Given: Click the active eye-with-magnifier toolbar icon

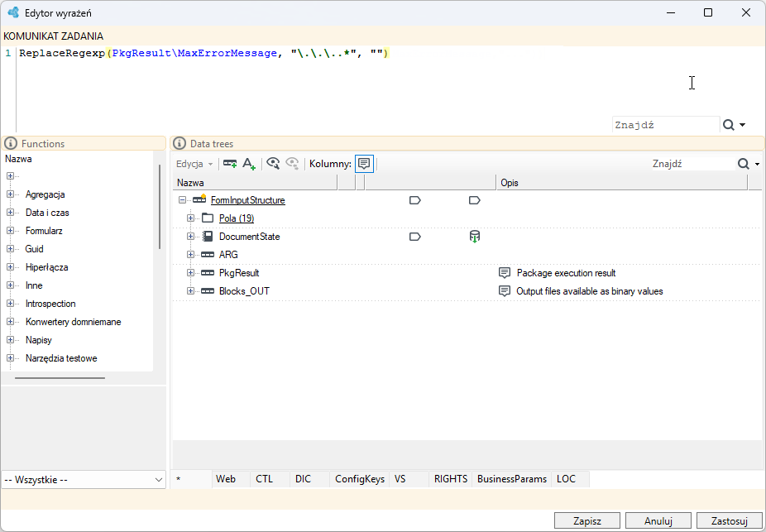Looking at the screenshot, I should click(x=273, y=164).
